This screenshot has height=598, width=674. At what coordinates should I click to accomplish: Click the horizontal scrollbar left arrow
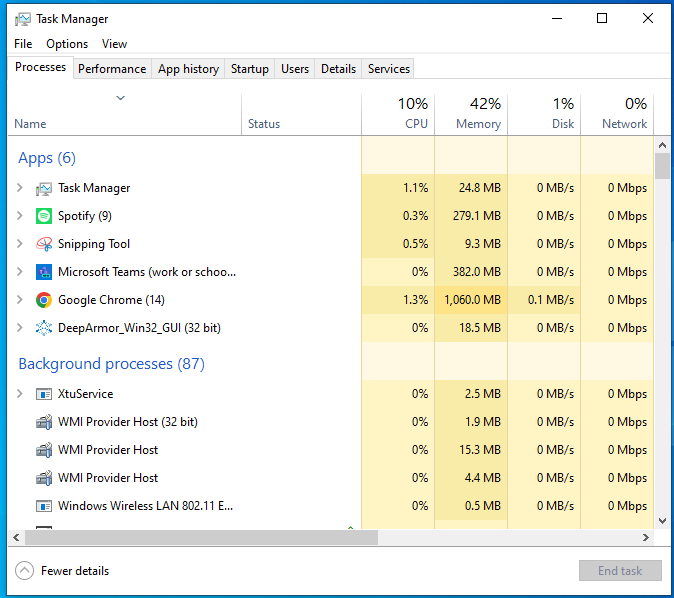[x=16, y=537]
